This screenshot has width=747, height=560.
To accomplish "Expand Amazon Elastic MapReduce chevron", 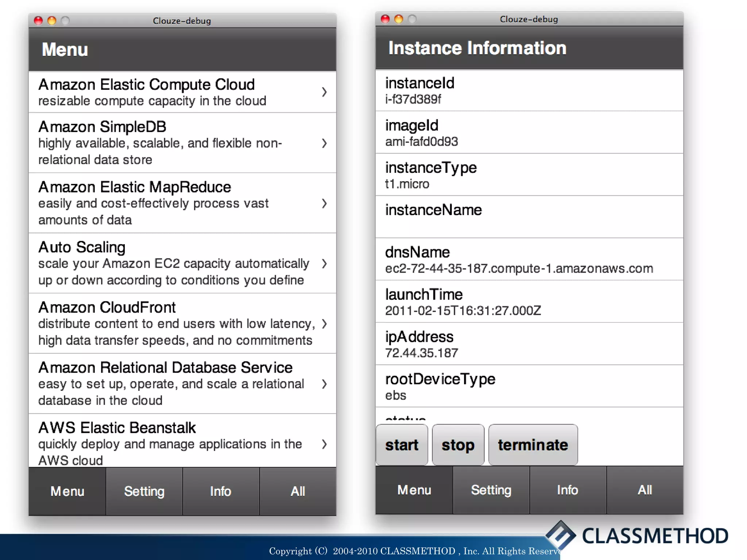I will [324, 203].
